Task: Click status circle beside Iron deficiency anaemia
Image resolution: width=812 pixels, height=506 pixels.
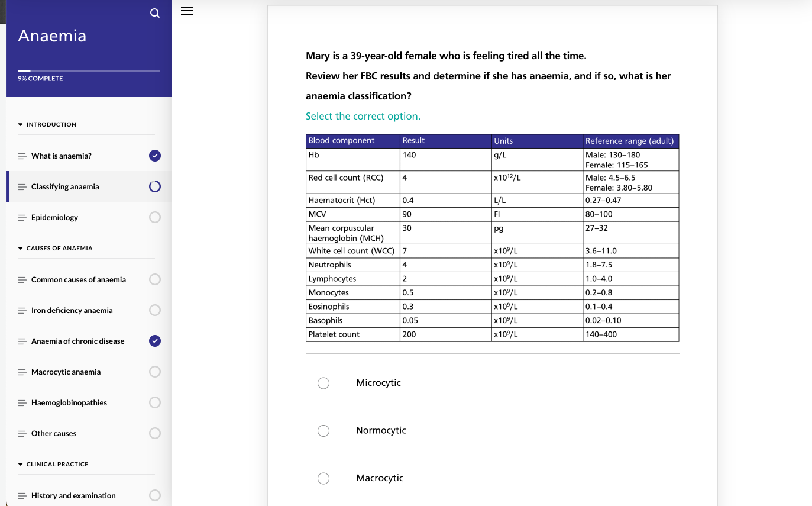Action: 155,310
